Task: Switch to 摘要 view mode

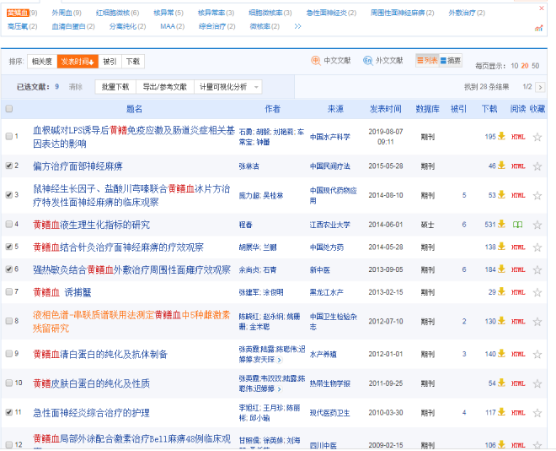Action: click(x=450, y=61)
